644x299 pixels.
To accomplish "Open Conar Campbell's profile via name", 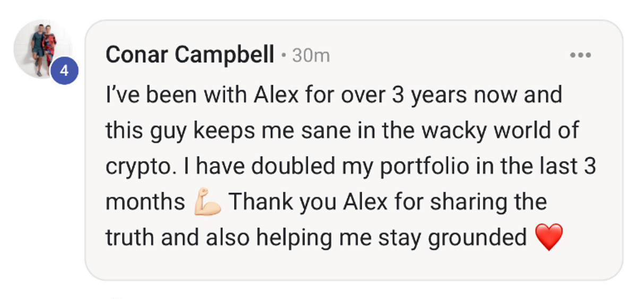I will click(190, 55).
